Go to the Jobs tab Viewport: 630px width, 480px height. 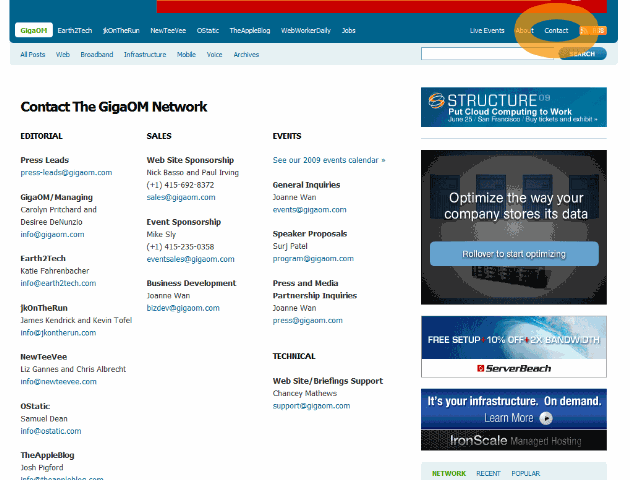pos(348,30)
